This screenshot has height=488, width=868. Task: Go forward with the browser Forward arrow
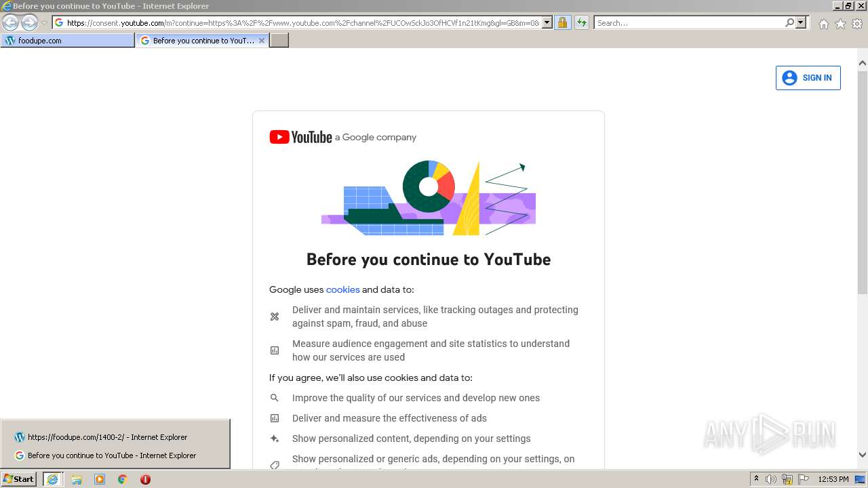tap(29, 22)
